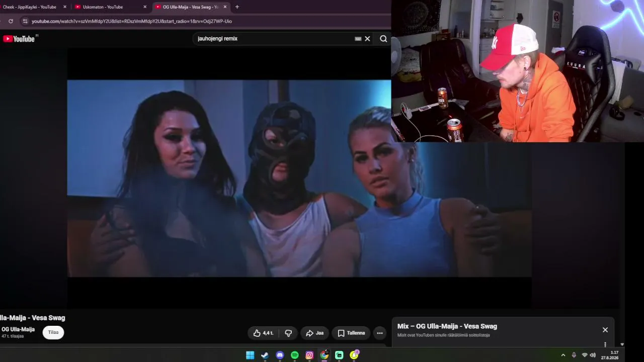Image resolution: width=644 pixels, height=362 pixels.
Task: Save the video with Tallenna
Action: tap(351, 333)
